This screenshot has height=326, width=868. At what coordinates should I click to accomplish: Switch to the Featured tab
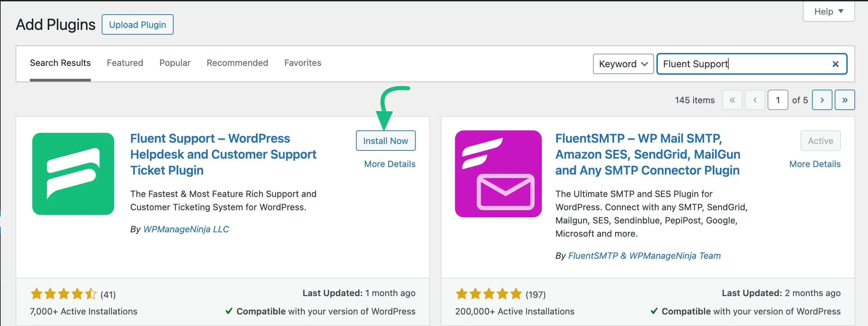click(125, 63)
